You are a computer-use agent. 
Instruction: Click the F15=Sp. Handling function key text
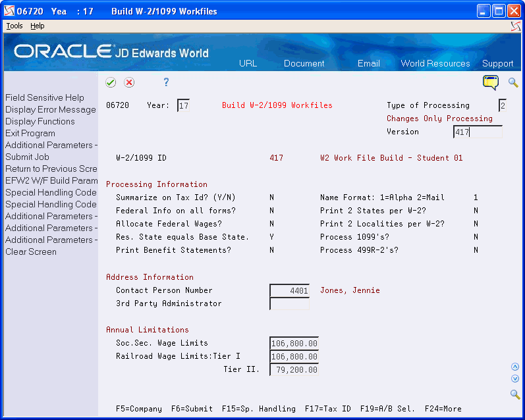point(258,409)
